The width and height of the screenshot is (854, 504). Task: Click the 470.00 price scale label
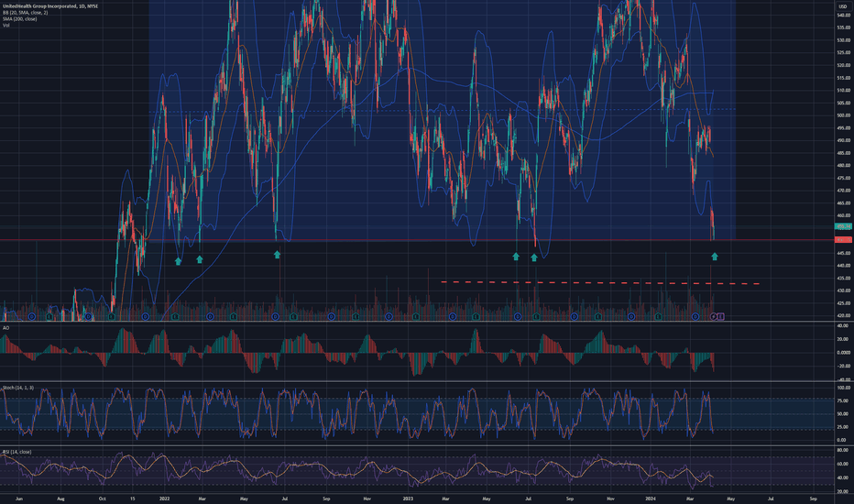click(x=844, y=191)
